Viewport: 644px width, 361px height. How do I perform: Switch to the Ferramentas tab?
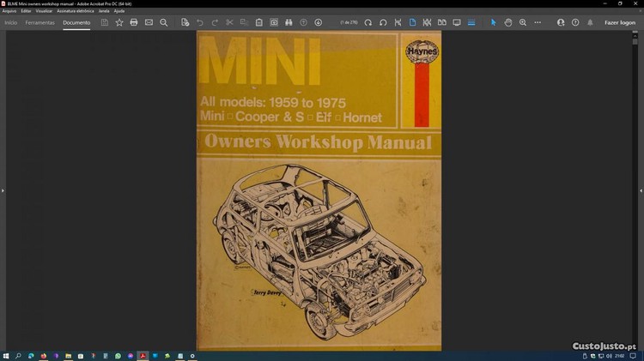coord(39,22)
